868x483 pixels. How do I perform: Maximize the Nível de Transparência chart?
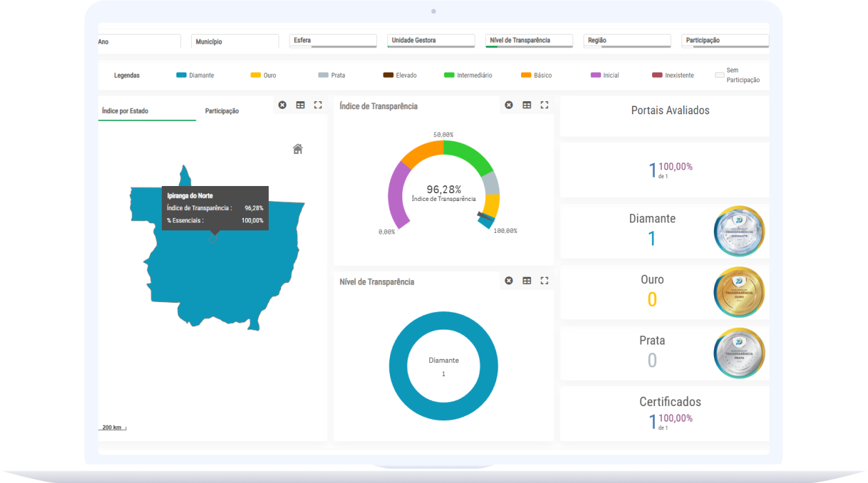[x=545, y=281]
